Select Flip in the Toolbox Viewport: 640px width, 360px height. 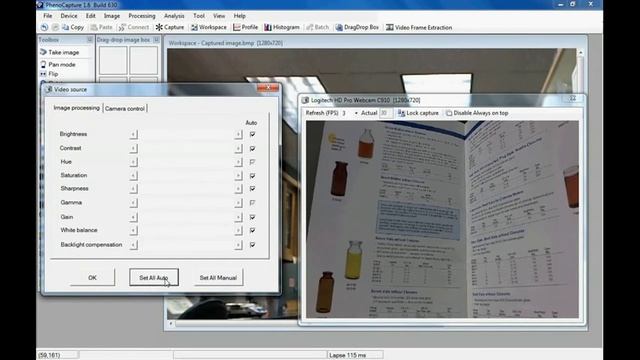[49, 74]
